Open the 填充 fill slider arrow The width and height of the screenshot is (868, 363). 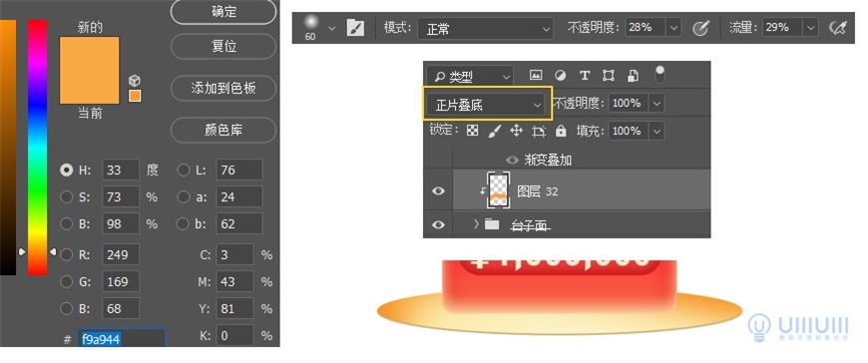tap(656, 132)
